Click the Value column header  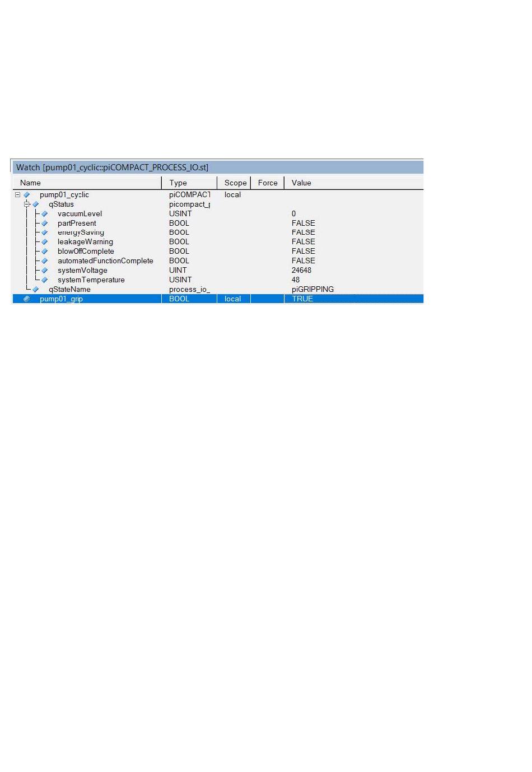point(354,183)
